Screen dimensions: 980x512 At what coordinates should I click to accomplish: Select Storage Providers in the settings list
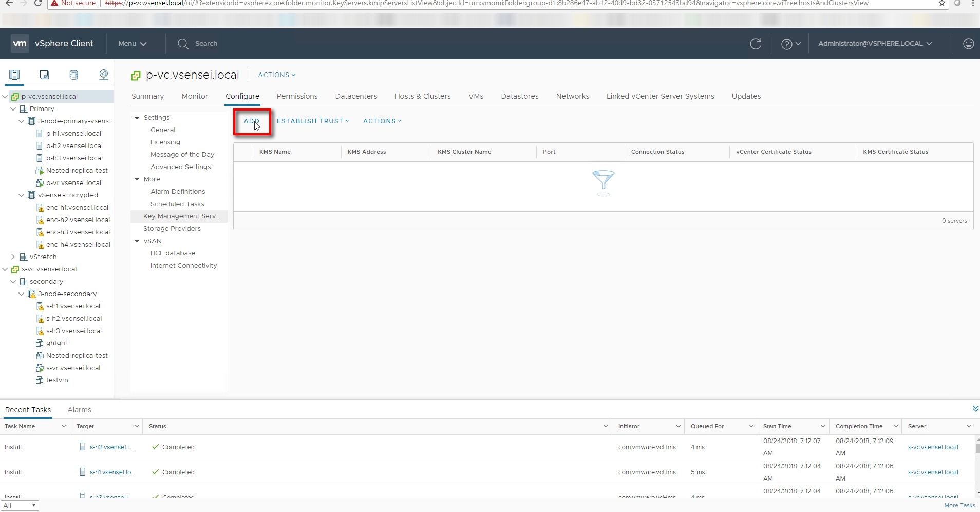pyautogui.click(x=172, y=229)
